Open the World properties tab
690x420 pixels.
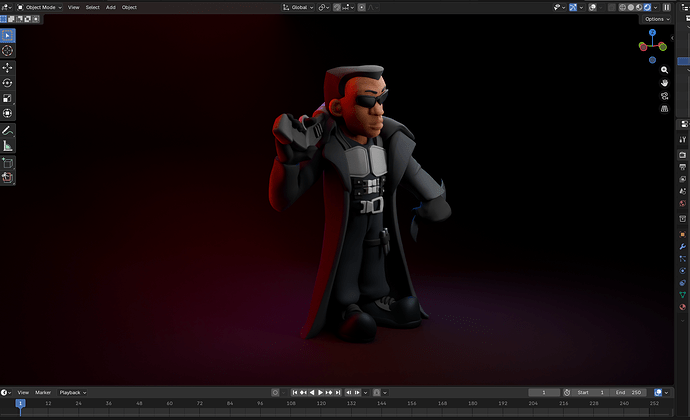(683, 203)
